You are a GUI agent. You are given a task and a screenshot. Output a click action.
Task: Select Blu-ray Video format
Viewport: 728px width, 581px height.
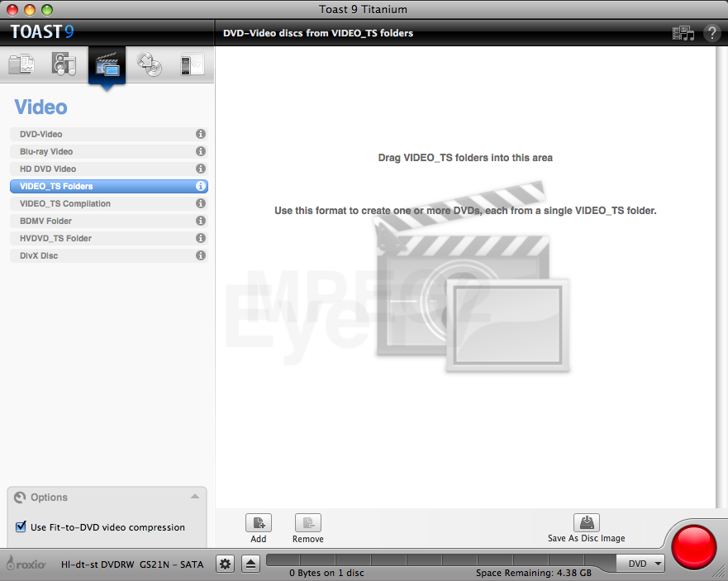click(108, 151)
